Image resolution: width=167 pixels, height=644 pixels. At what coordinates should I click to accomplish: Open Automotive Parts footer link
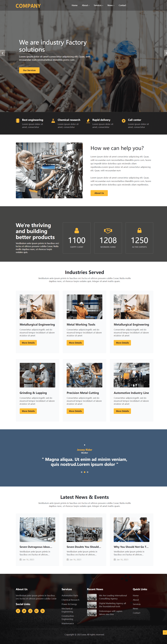click(x=70, y=596)
